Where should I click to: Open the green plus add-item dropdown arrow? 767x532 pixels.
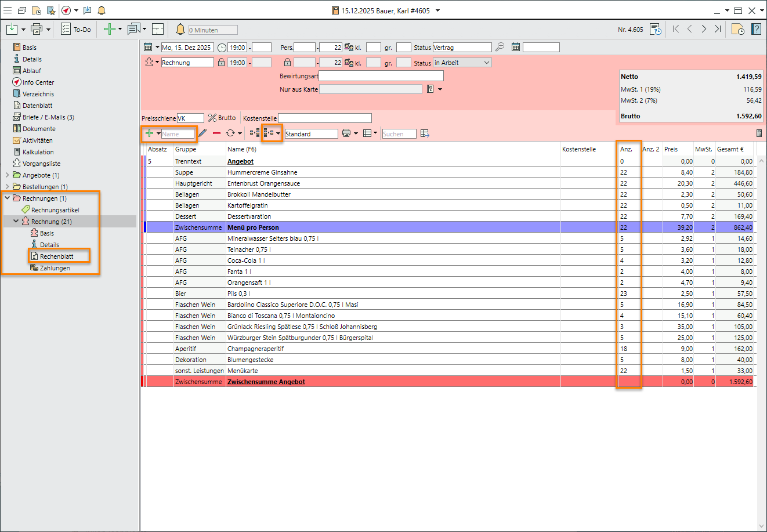(158, 133)
